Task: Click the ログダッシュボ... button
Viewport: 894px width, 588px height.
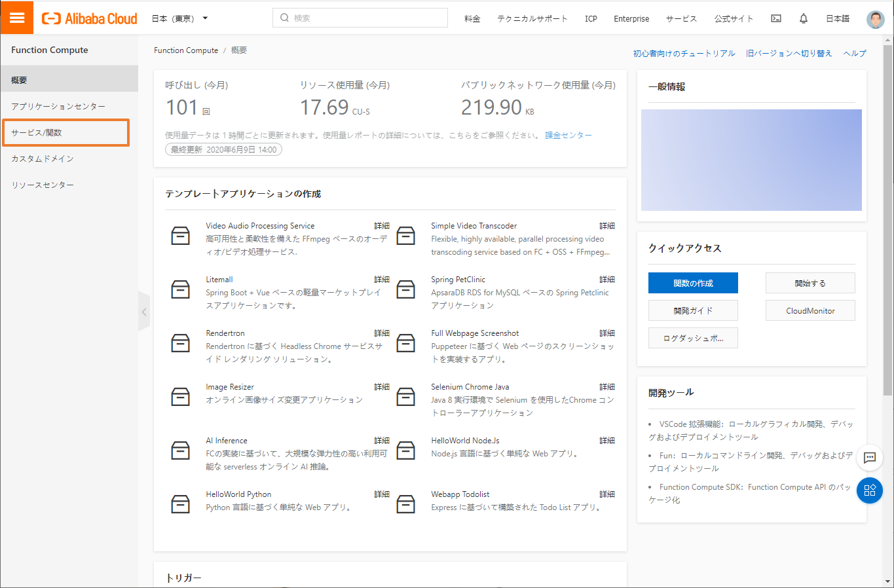Action: coord(693,338)
